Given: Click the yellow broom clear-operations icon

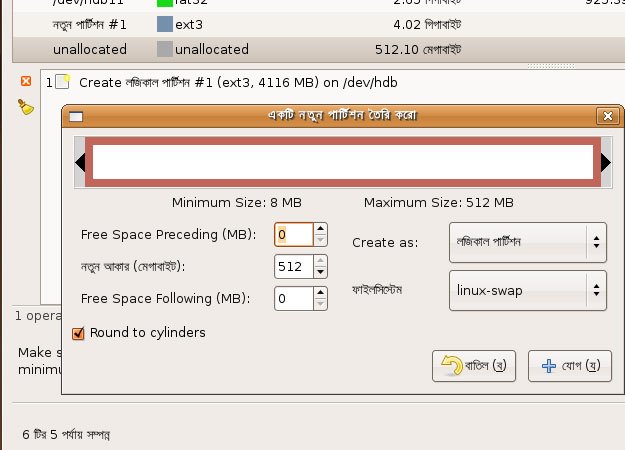Looking at the screenshot, I should pyautogui.click(x=26, y=107).
